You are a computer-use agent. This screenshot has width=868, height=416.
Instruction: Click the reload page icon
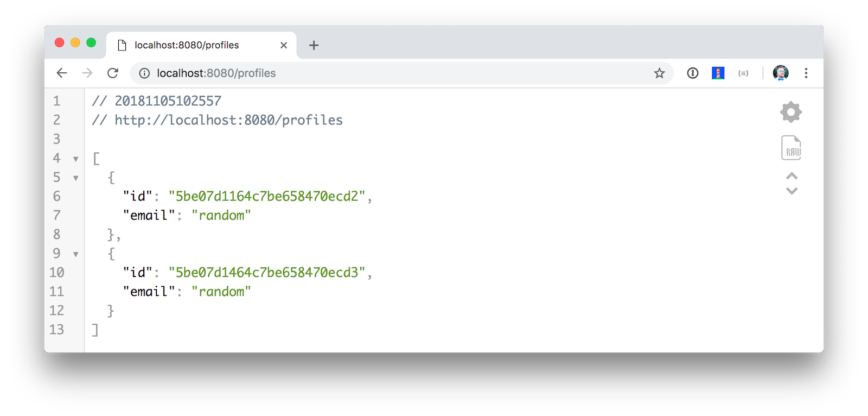click(113, 73)
